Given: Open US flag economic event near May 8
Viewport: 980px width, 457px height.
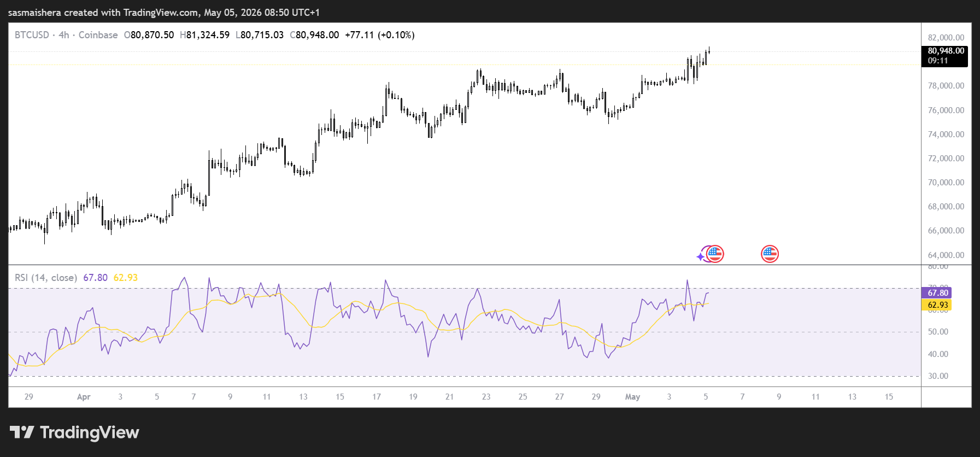Looking at the screenshot, I should click(x=770, y=254).
